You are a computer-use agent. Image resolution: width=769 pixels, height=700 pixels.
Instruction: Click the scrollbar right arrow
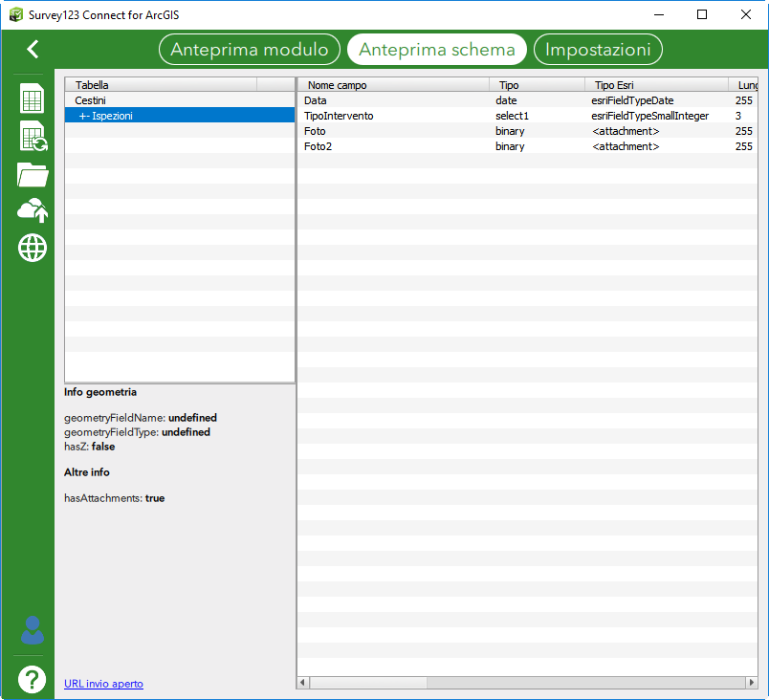752,683
